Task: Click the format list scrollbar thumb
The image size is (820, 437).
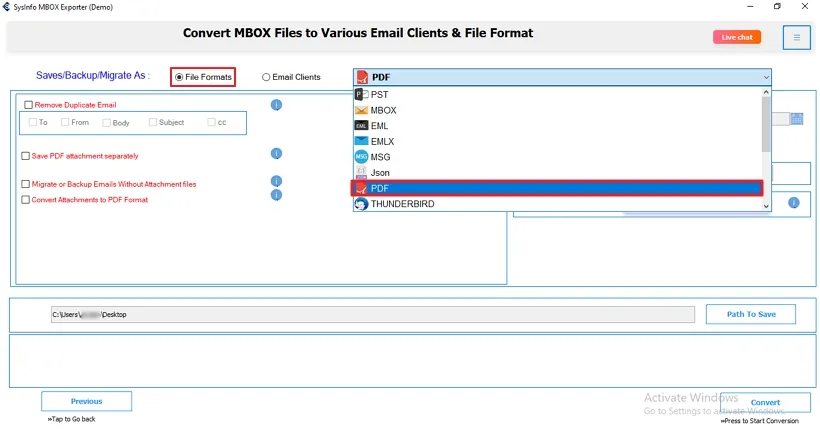Action: 767,125
